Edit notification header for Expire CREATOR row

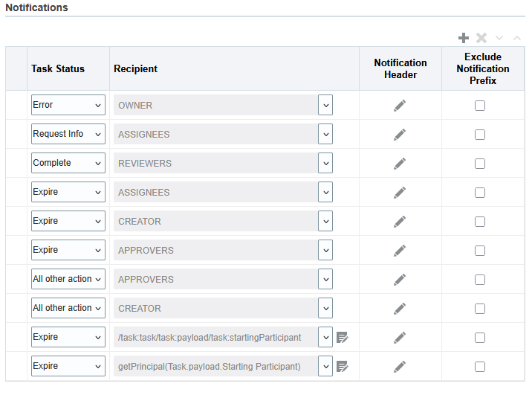(x=400, y=222)
